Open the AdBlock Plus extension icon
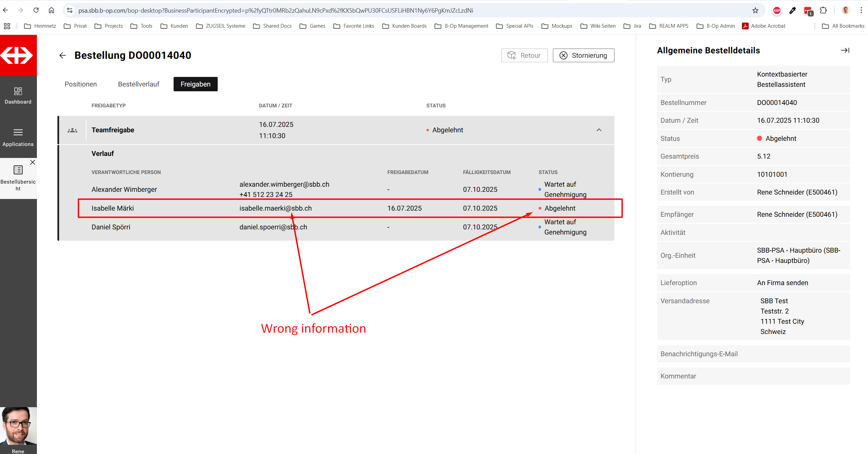 tap(777, 10)
